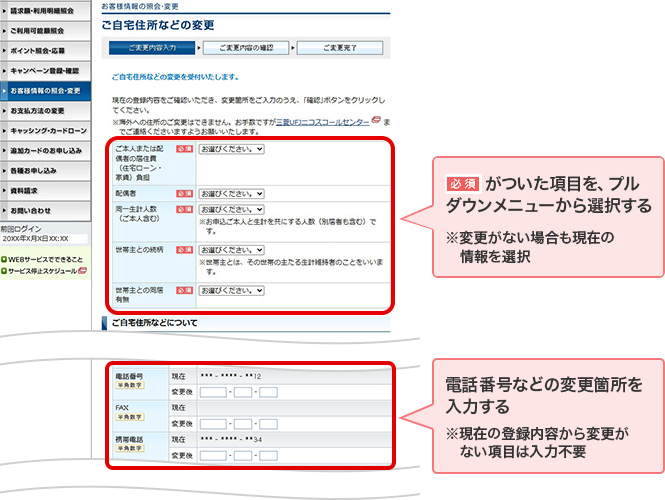Click 半角数字 badge under FAX

(130, 417)
